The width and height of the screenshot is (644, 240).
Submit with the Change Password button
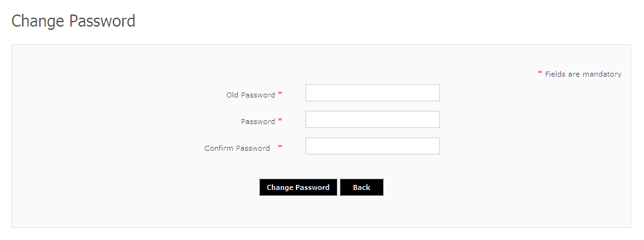pos(298,187)
